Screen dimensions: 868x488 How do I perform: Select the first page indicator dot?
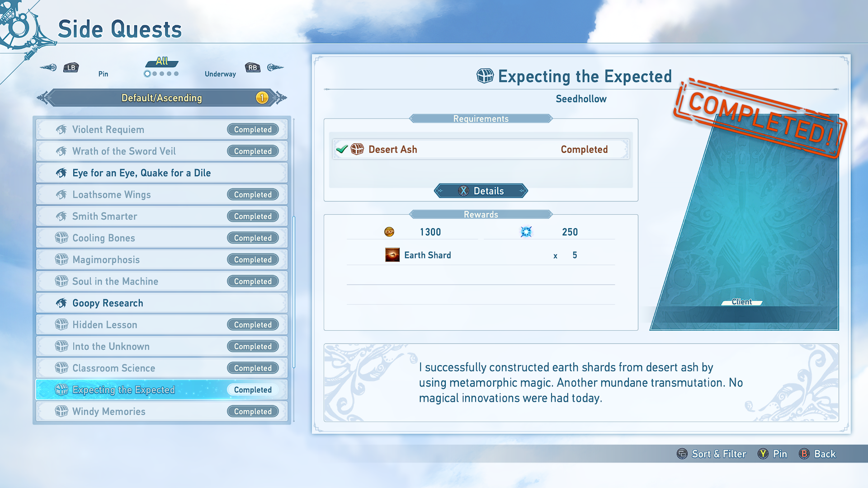click(147, 74)
